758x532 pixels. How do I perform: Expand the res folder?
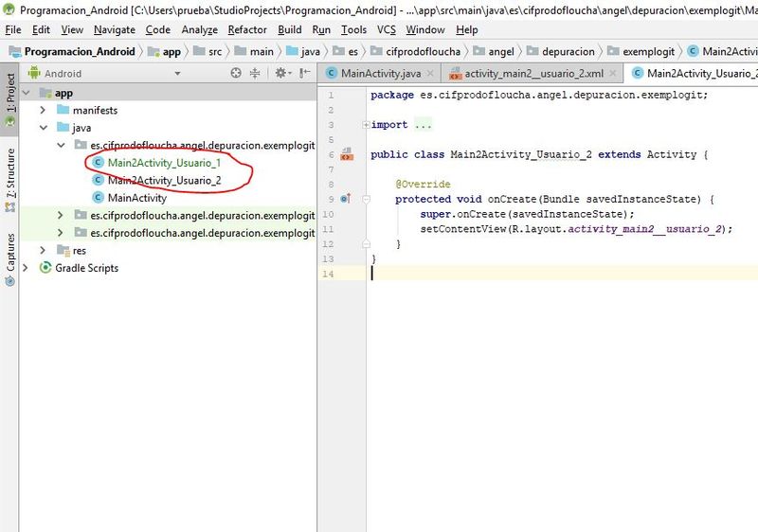[43, 250]
